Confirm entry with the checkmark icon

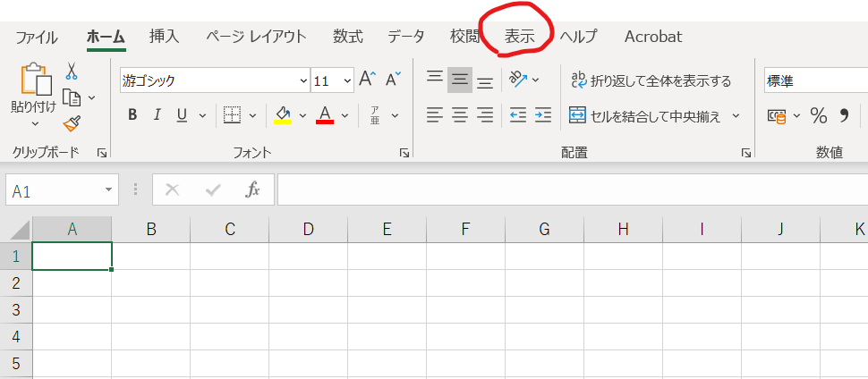213,190
